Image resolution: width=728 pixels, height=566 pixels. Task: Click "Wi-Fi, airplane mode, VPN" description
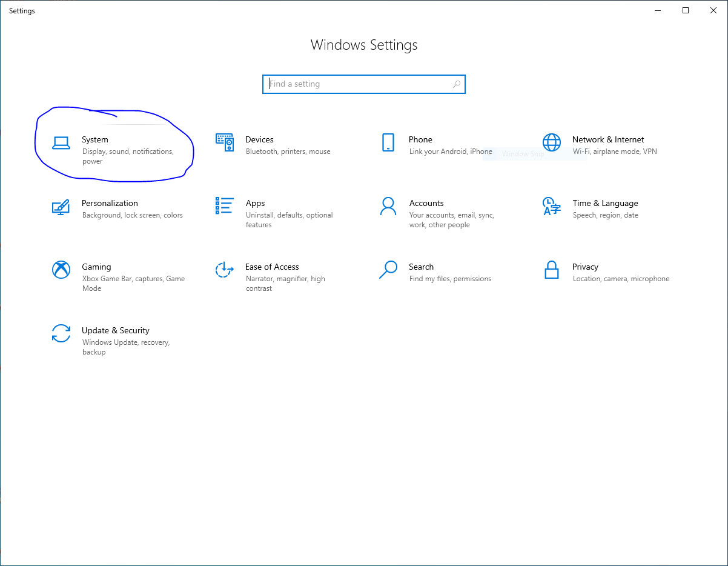click(615, 151)
